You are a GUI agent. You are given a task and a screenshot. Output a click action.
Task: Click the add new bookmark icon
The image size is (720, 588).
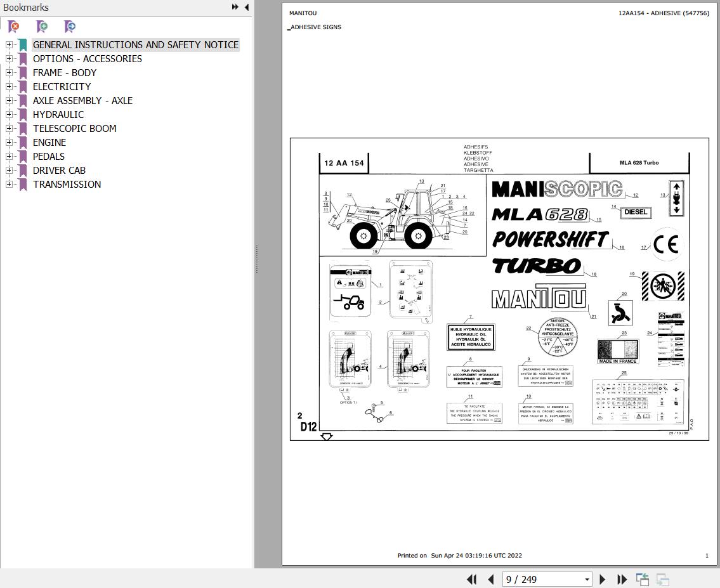click(43, 27)
